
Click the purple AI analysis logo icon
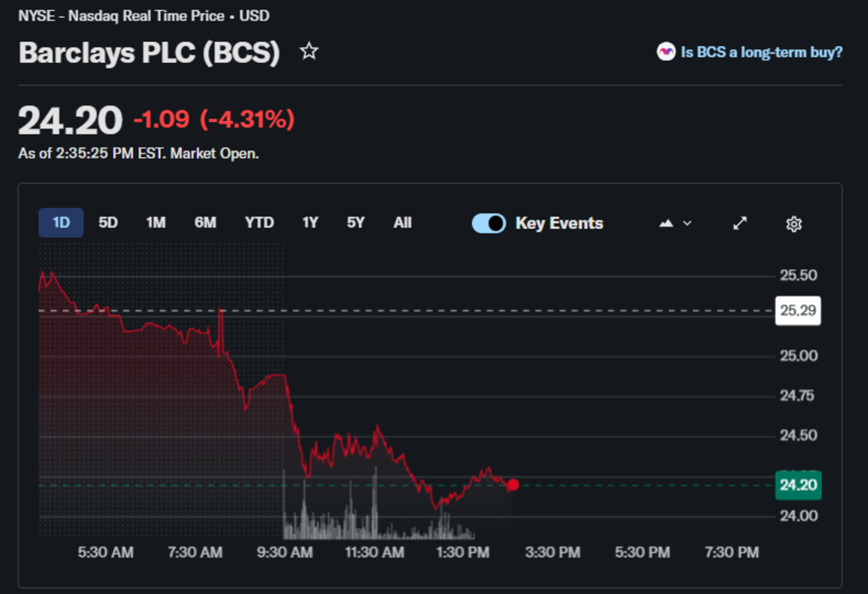click(x=666, y=52)
